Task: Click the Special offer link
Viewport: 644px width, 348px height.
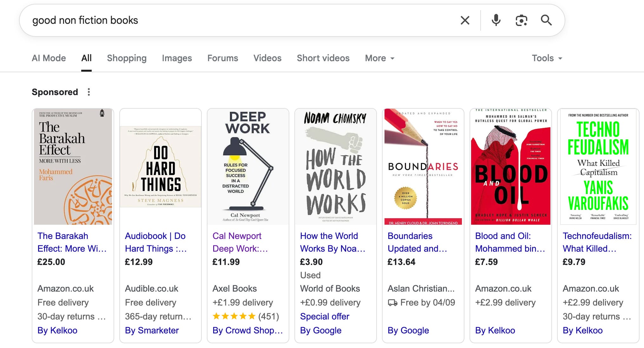Action: [x=325, y=316]
